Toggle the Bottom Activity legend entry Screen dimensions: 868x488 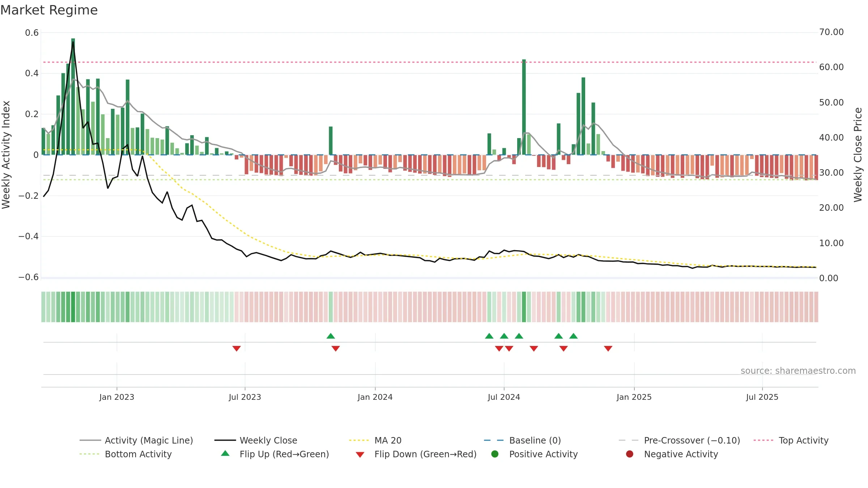pos(125,454)
